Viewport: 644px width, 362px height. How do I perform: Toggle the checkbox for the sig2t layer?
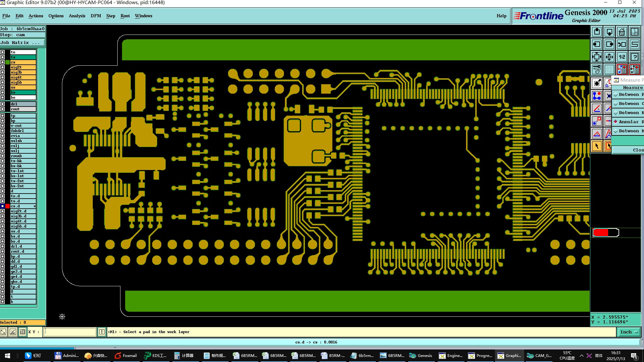point(3,67)
